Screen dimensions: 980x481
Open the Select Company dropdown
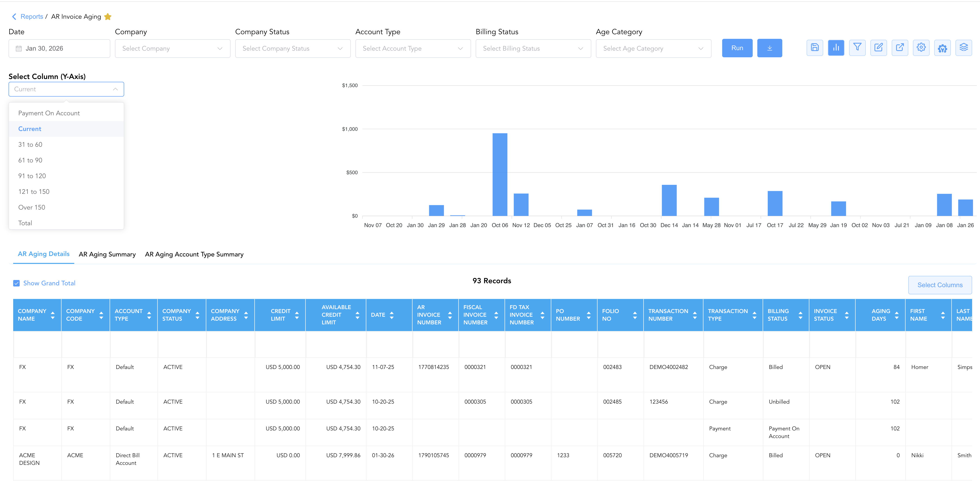click(172, 49)
